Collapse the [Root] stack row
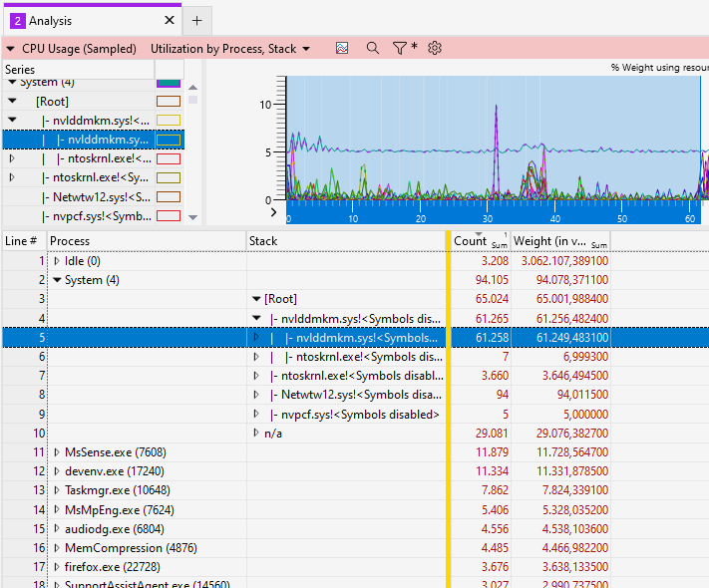The height and width of the screenshot is (588, 709). click(x=256, y=299)
